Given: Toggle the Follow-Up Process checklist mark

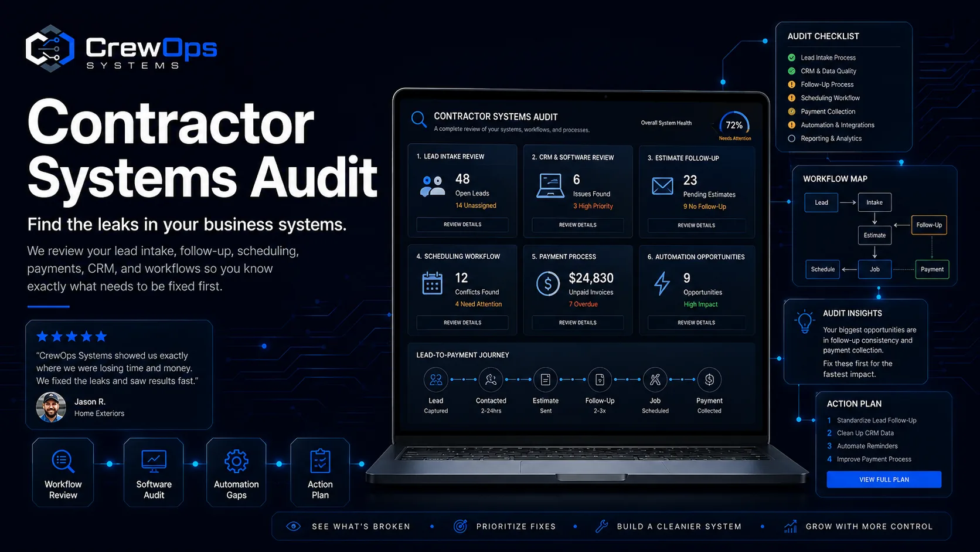Looking at the screenshot, I should [x=791, y=84].
